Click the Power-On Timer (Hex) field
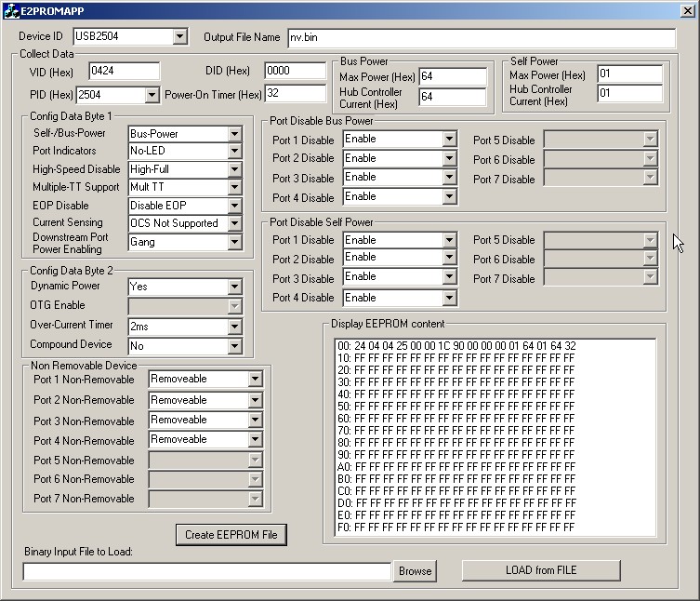The height and width of the screenshot is (601, 700). (x=295, y=93)
